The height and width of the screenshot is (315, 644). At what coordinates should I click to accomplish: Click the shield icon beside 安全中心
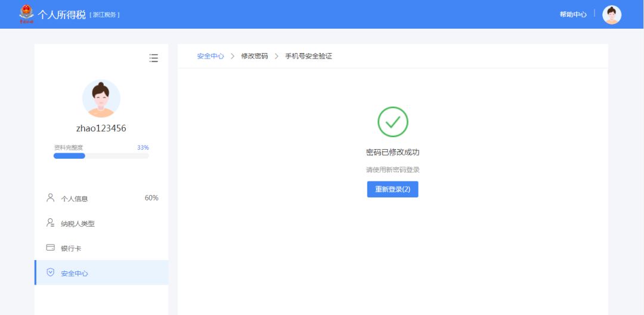tap(51, 273)
